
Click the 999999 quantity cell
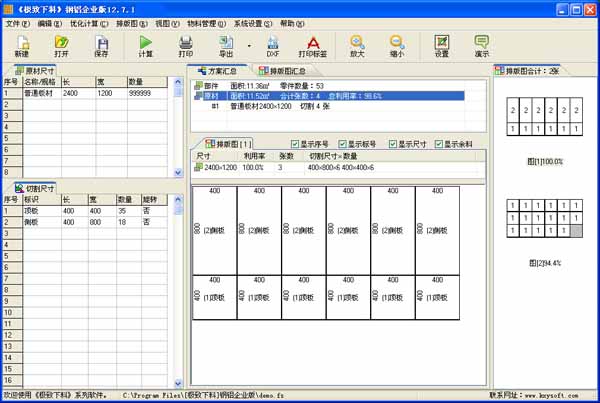tap(147, 93)
